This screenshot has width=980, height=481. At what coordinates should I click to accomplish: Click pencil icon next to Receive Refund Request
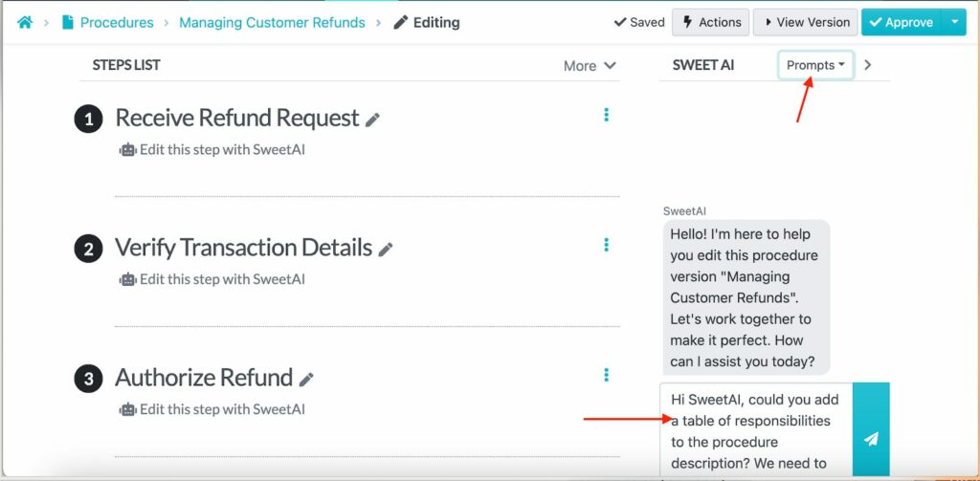point(372,120)
